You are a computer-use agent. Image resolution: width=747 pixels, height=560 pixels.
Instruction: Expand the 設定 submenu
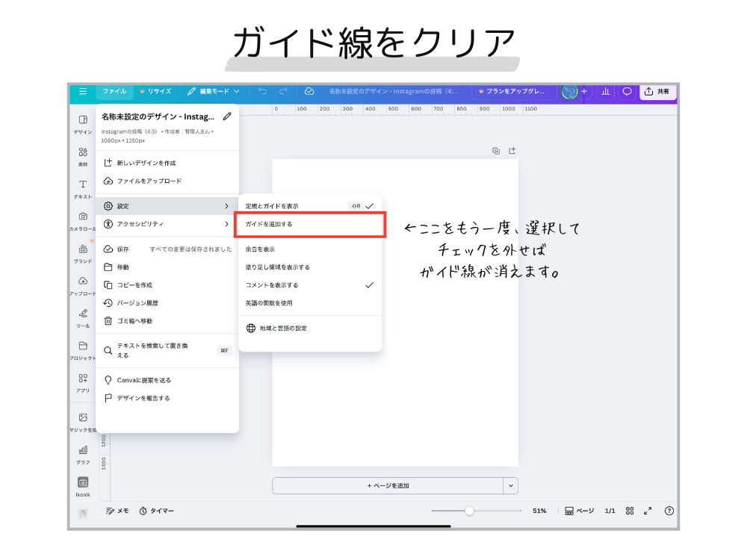pyautogui.click(x=167, y=206)
